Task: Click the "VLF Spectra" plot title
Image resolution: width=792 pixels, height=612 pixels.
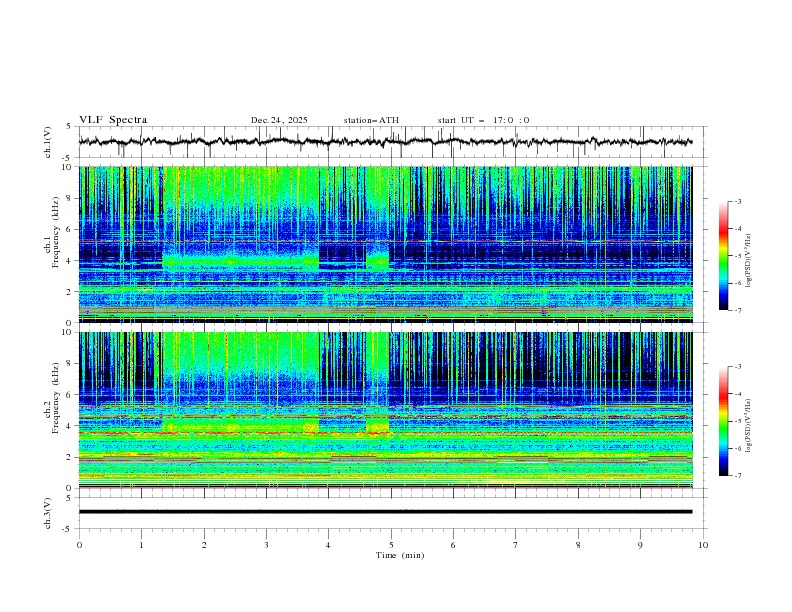Action: pos(113,120)
